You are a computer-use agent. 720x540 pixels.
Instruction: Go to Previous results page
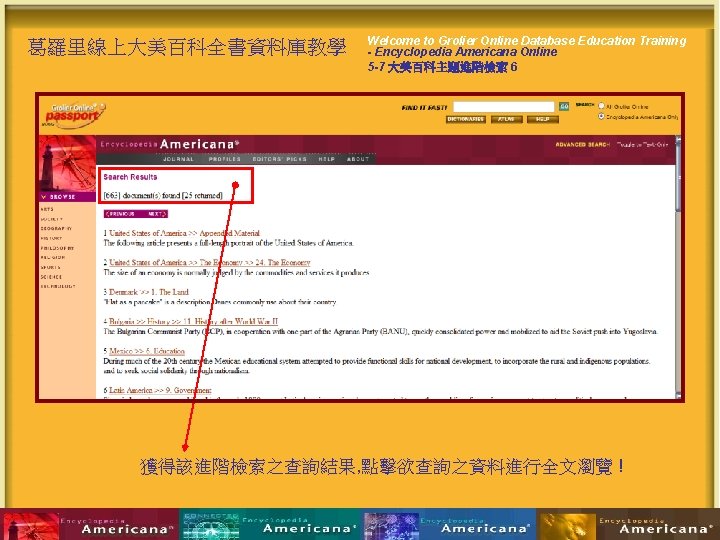point(120,214)
